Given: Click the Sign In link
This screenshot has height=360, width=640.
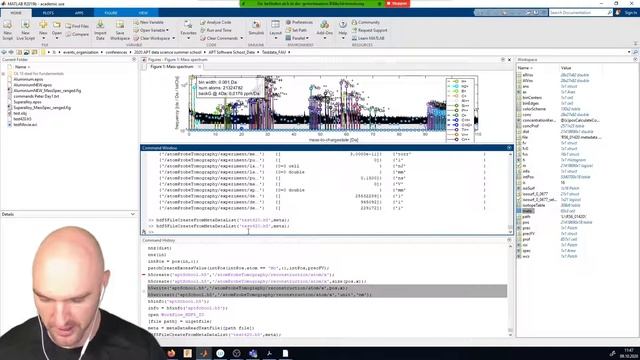Looking at the screenshot, I should (630, 13).
